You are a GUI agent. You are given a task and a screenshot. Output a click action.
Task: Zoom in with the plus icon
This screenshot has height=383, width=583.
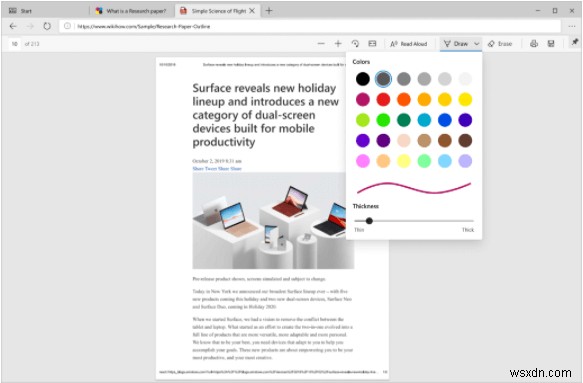tap(338, 44)
